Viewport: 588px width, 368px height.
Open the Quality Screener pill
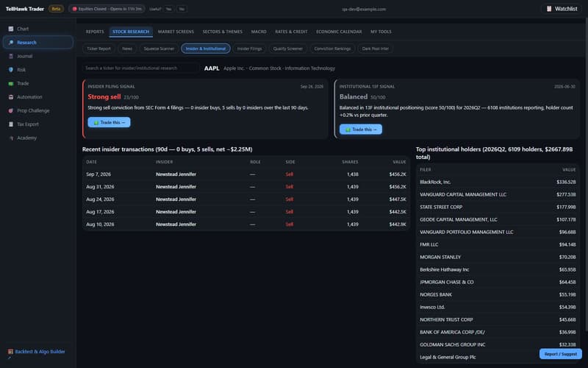(287, 49)
